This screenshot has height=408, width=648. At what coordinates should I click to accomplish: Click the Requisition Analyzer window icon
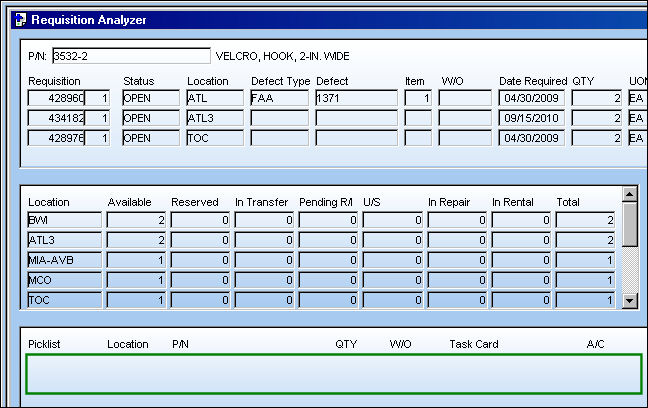point(20,19)
